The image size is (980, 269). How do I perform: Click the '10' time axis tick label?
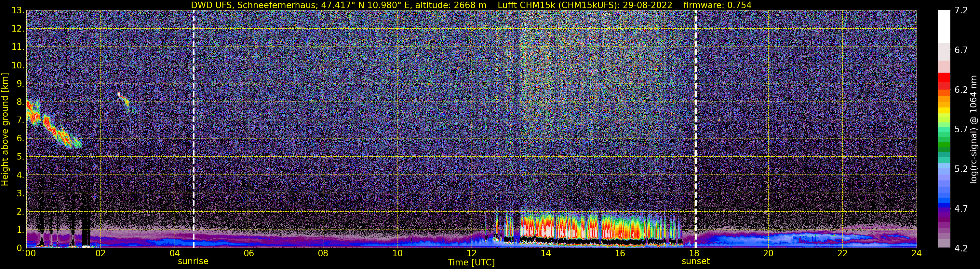397,253
